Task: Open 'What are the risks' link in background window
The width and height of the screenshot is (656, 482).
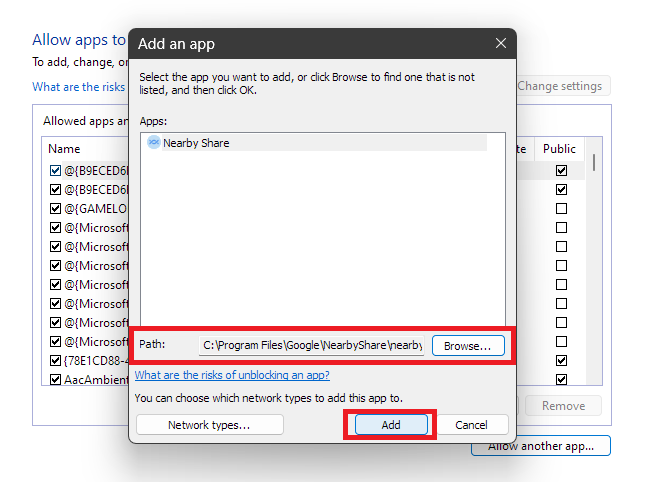Action: (79, 87)
